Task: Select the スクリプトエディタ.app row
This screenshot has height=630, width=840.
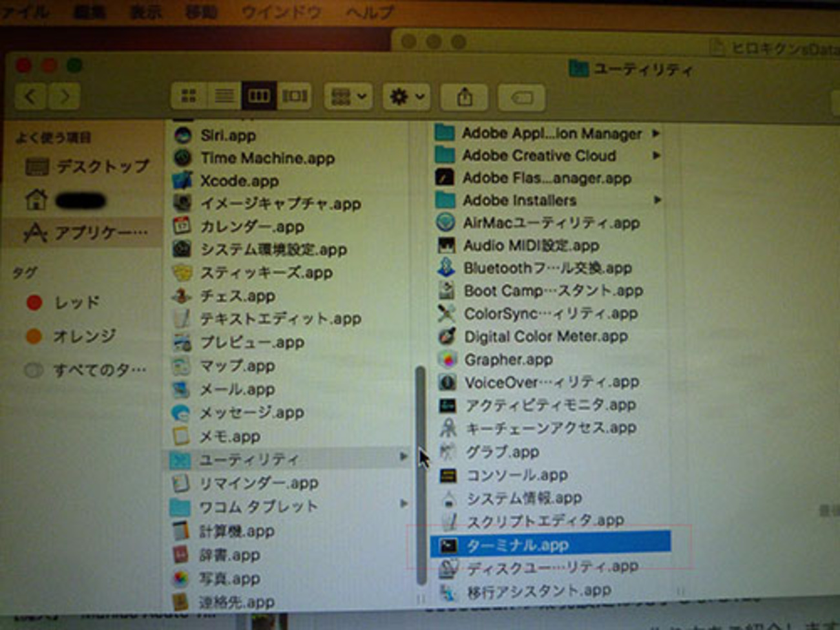Action: [x=551, y=521]
